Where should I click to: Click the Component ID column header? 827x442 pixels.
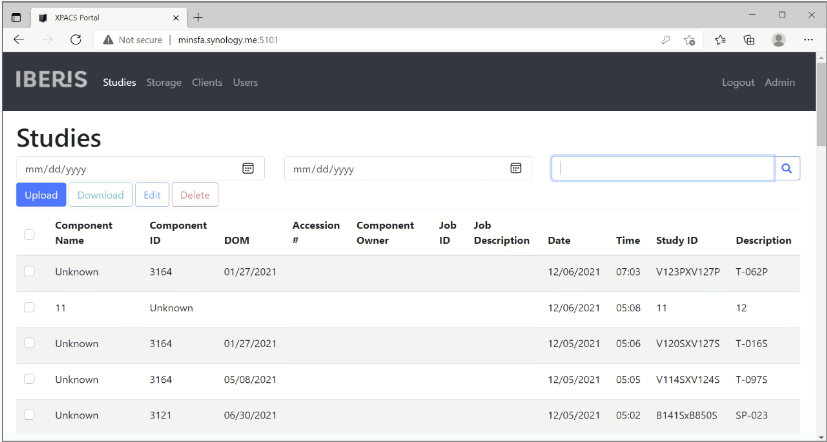click(178, 233)
